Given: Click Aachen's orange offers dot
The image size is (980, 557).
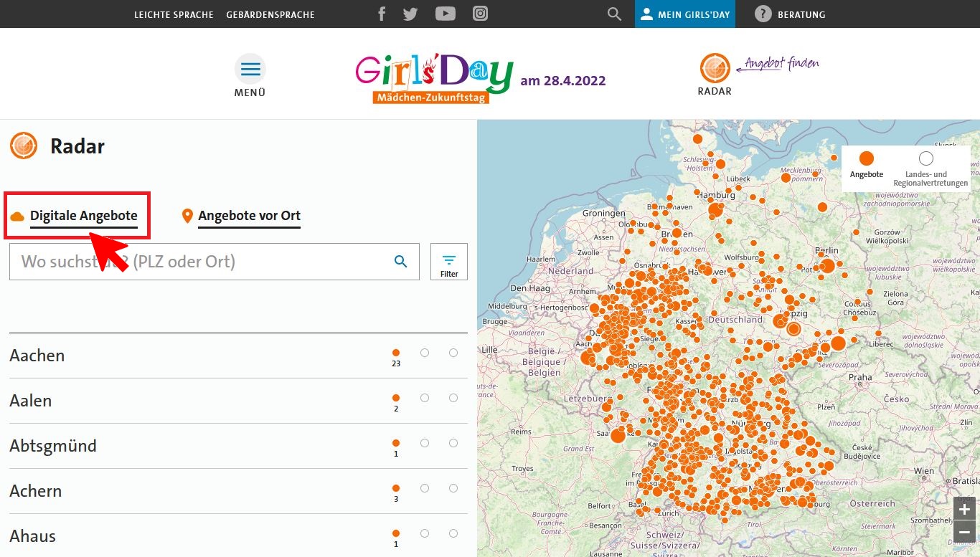Looking at the screenshot, I should coord(396,353).
